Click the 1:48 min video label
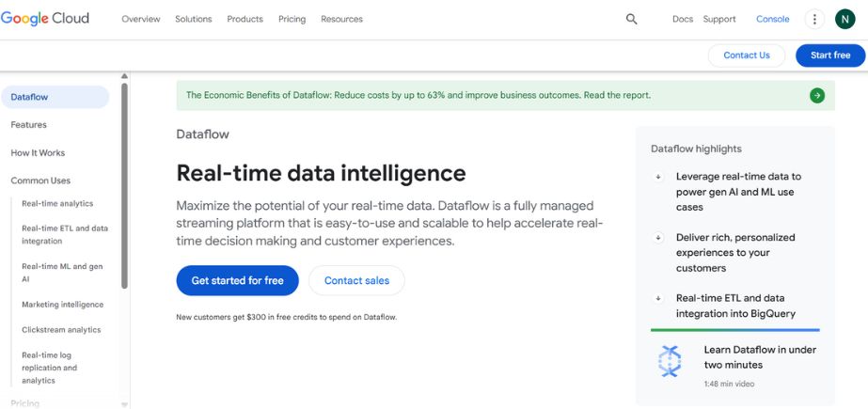 pyautogui.click(x=729, y=385)
